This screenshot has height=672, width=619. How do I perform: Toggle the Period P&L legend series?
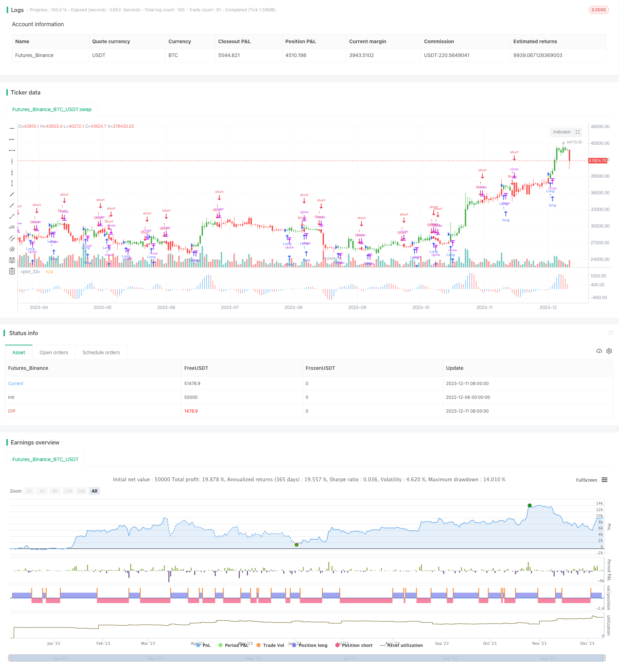(233, 645)
